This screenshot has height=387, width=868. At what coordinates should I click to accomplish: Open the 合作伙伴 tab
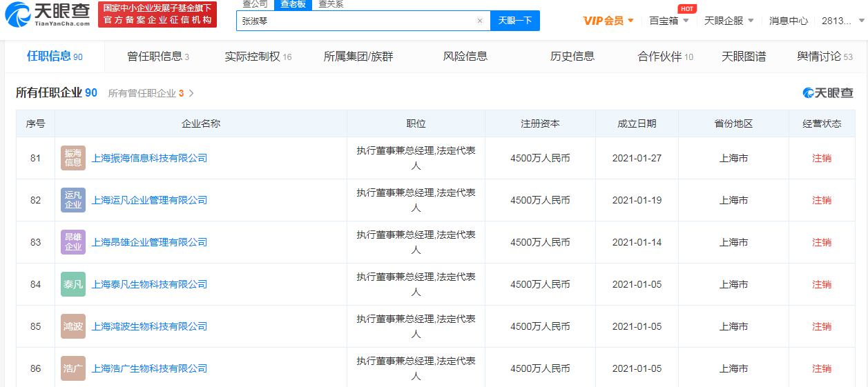pos(666,57)
